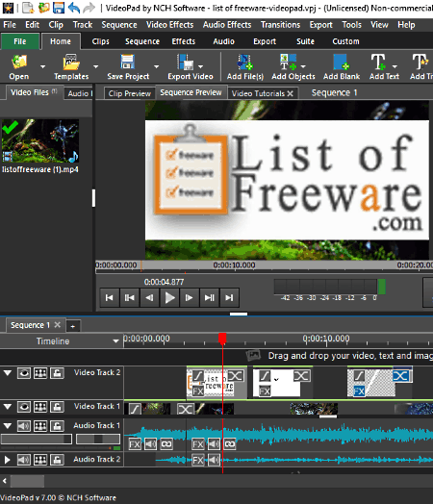Click Add Objects icon

point(289,62)
